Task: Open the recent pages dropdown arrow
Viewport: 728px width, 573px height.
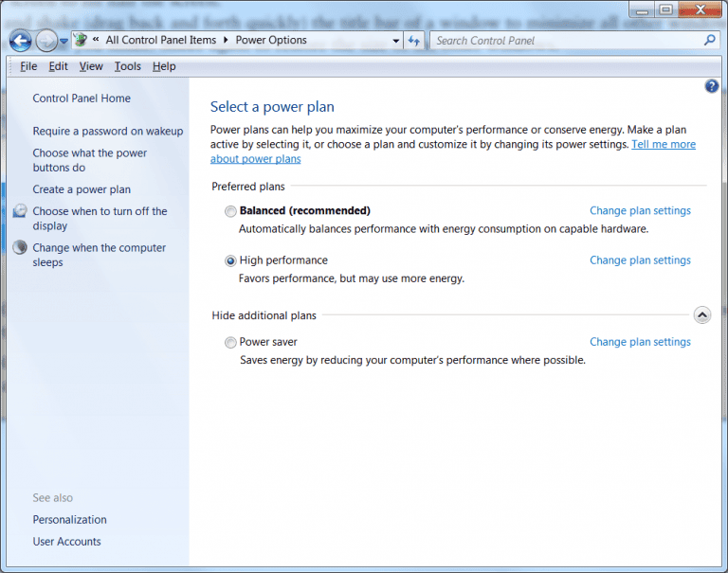Action: click(64, 42)
